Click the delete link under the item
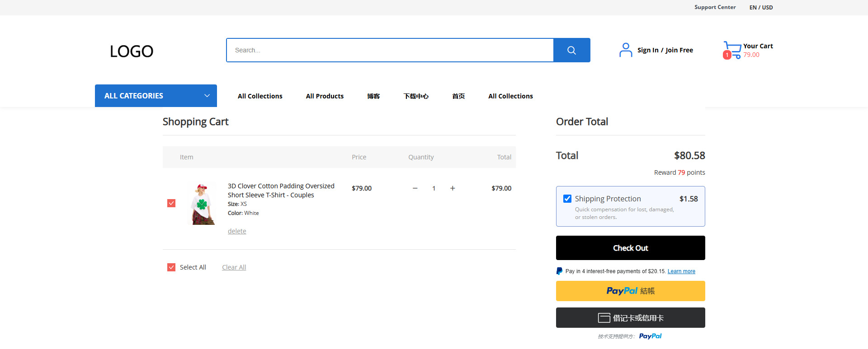The width and height of the screenshot is (868, 349). coord(237,231)
